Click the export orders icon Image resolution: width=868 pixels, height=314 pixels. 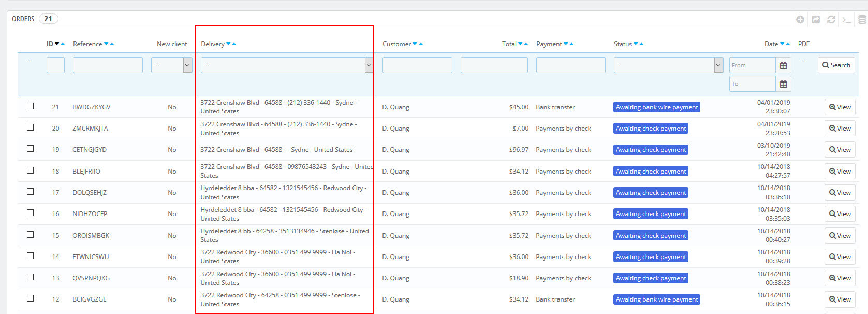[x=816, y=19]
